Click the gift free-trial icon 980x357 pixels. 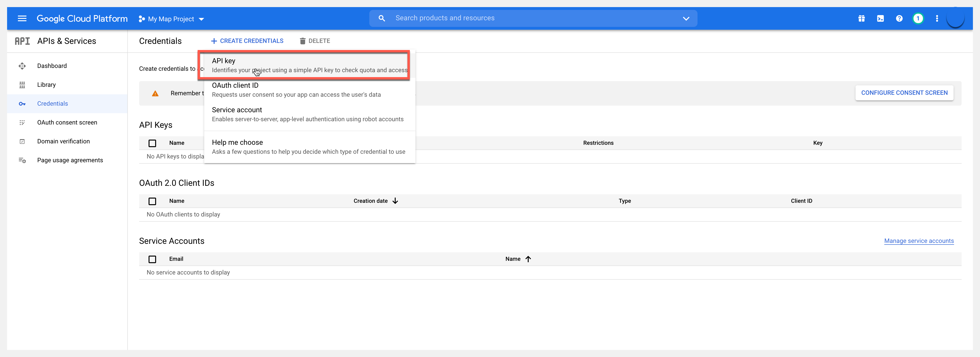click(861, 18)
